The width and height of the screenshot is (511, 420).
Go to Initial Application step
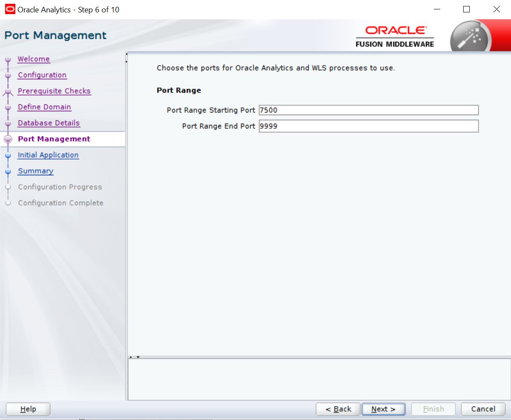[x=48, y=155]
